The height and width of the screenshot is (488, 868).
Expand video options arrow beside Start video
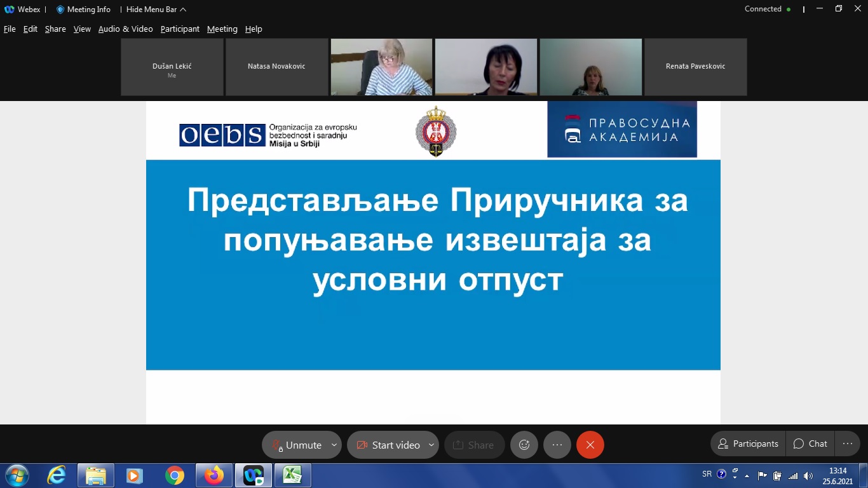(431, 445)
